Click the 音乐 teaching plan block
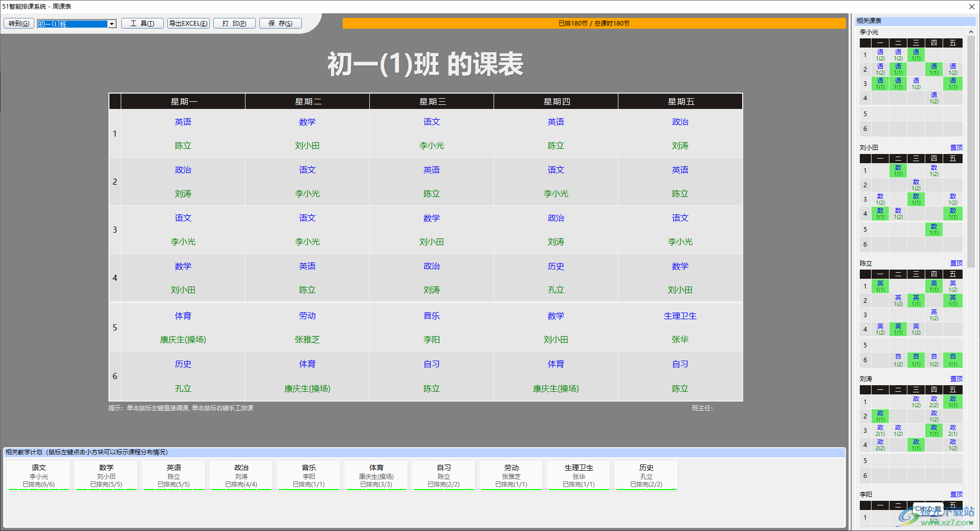This screenshot has width=980, height=531. click(x=309, y=476)
